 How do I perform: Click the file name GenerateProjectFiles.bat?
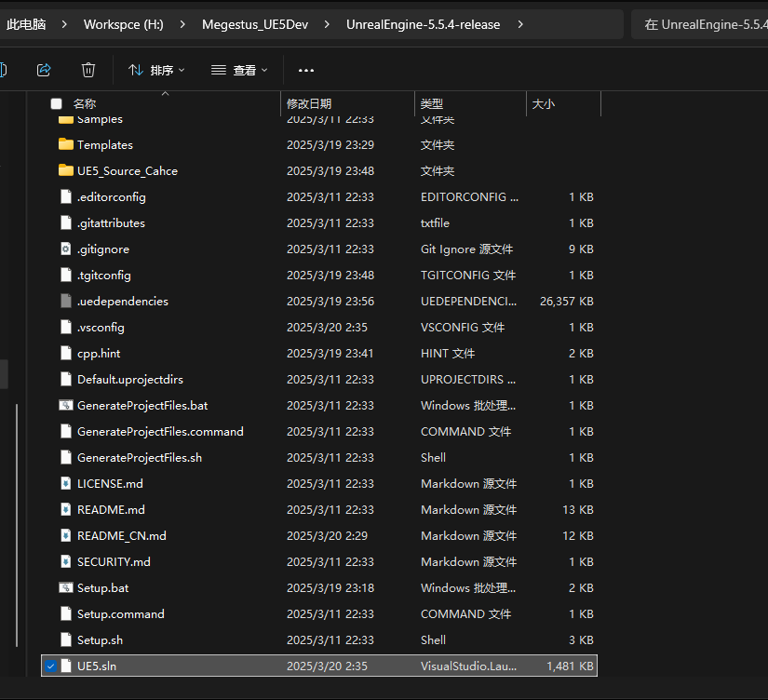tap(142, 406)
